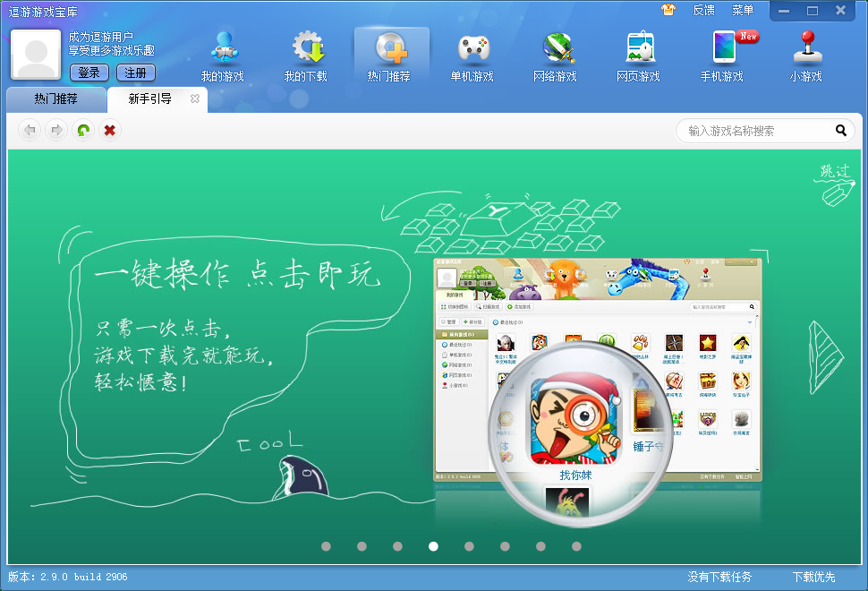Viewport: 868px width, 591px height.
Task: Click 注册 register button
Action: (136, 73)
